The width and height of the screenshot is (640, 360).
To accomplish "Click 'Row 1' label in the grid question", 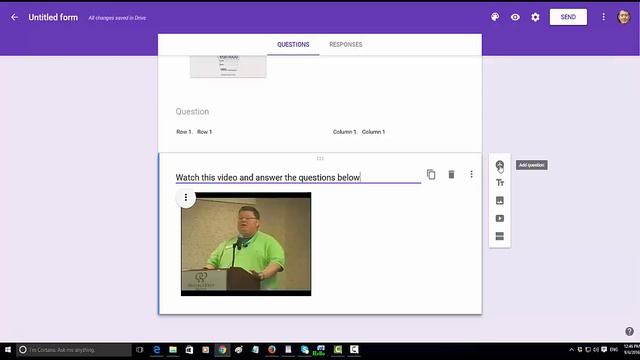I will 194,132.
